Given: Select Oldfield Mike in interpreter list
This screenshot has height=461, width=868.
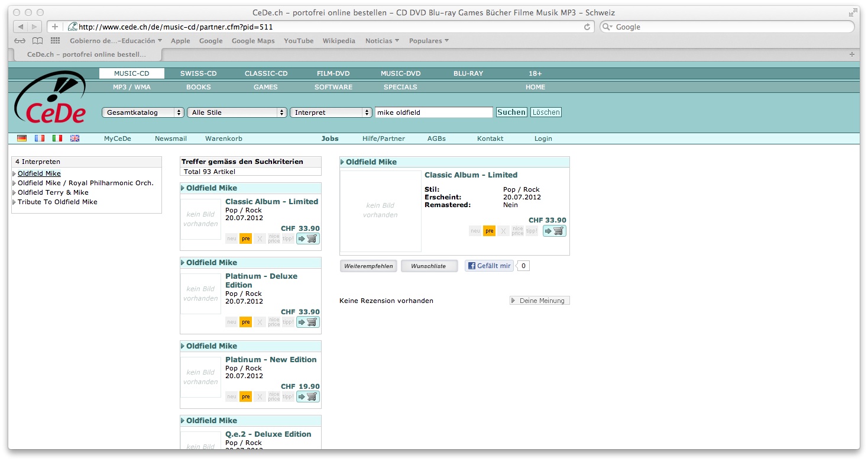Looking at the screenshot, I should [x=39, y=173].
